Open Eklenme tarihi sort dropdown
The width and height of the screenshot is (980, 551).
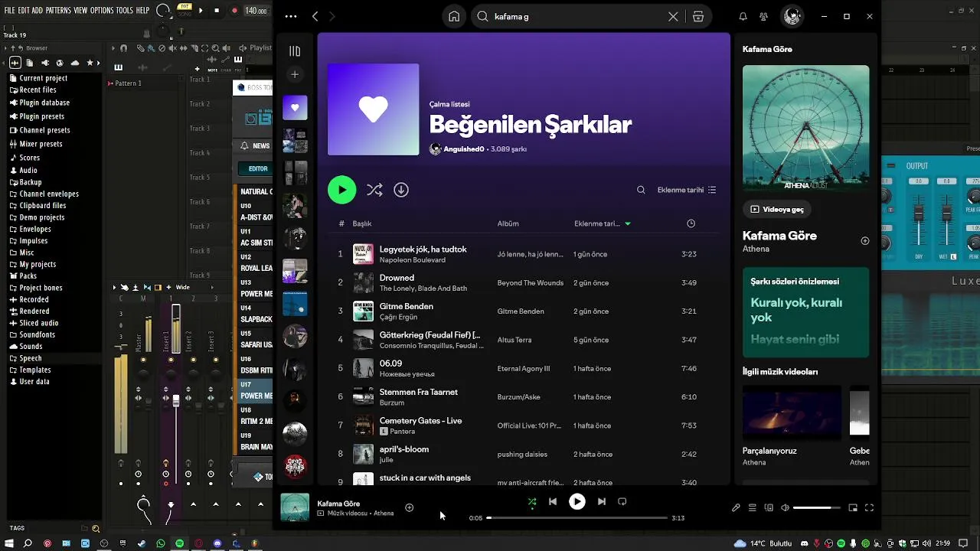click(687, 190)
